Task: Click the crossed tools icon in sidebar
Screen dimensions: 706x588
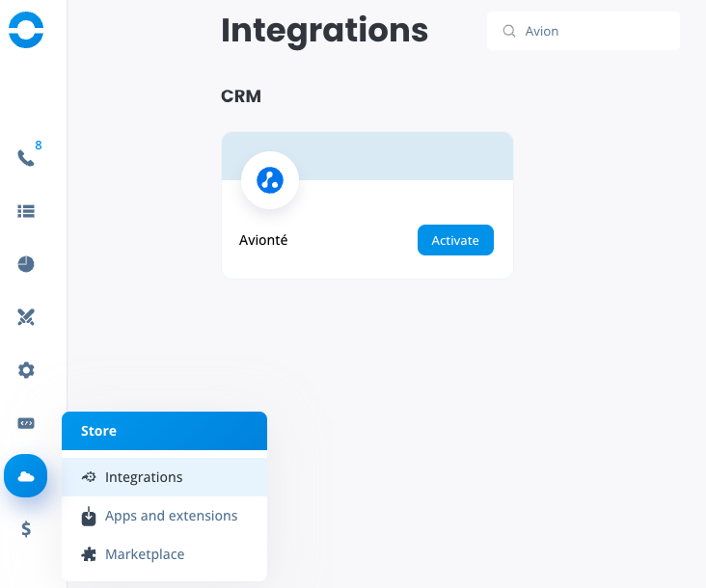Action: (x=26, y=317)
